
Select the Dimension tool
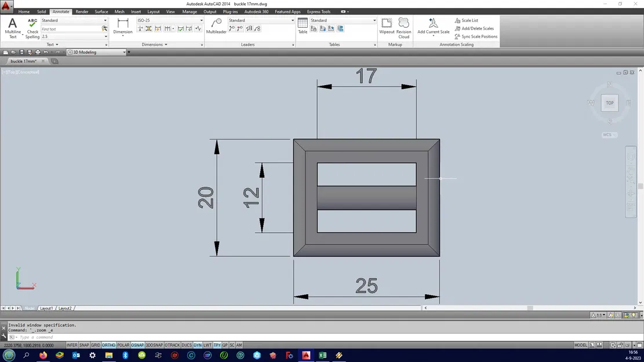point(122,26)
